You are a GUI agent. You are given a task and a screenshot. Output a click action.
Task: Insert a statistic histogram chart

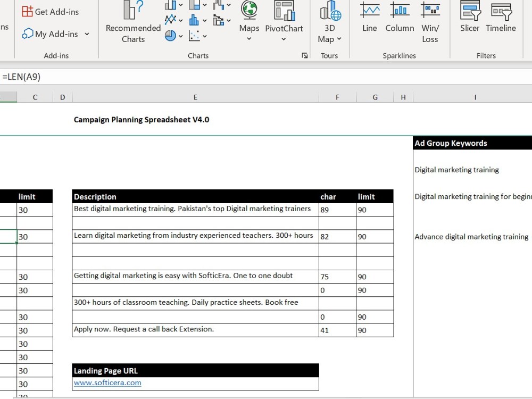[x=194, y=20]
